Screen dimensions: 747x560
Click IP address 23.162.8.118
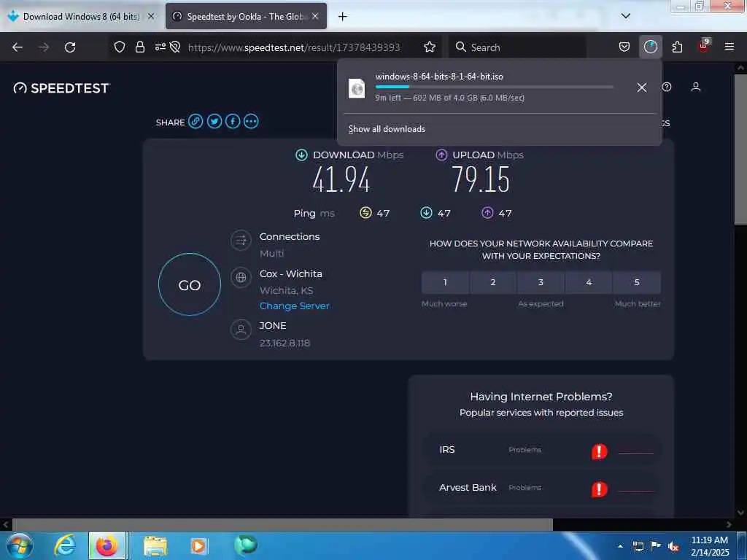pos(285,343)
